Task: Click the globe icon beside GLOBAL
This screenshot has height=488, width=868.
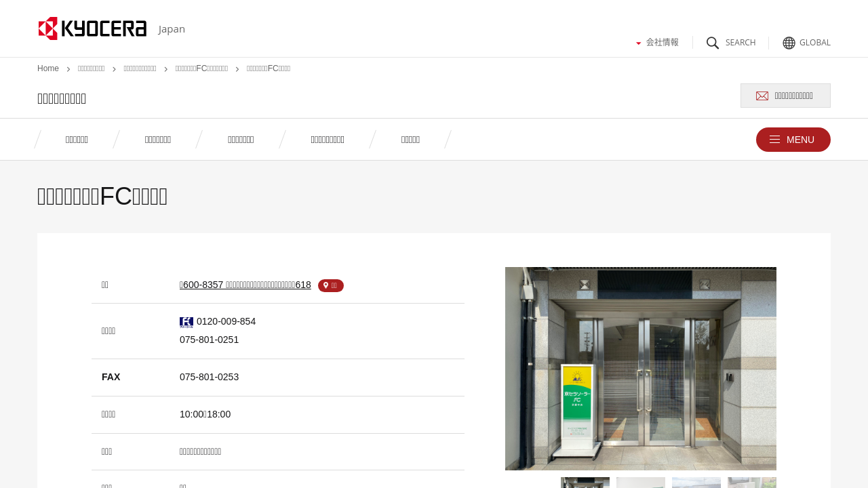Action: (x=789, y=43)
